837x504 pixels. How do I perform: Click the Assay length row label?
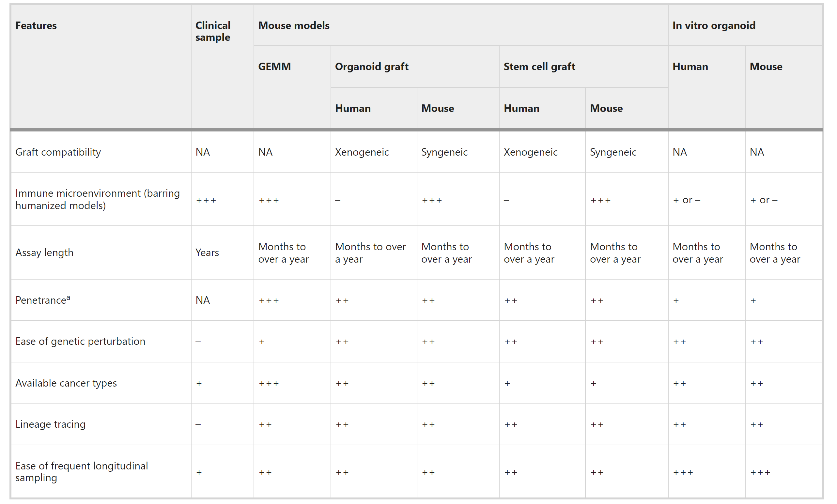[44, 253]
